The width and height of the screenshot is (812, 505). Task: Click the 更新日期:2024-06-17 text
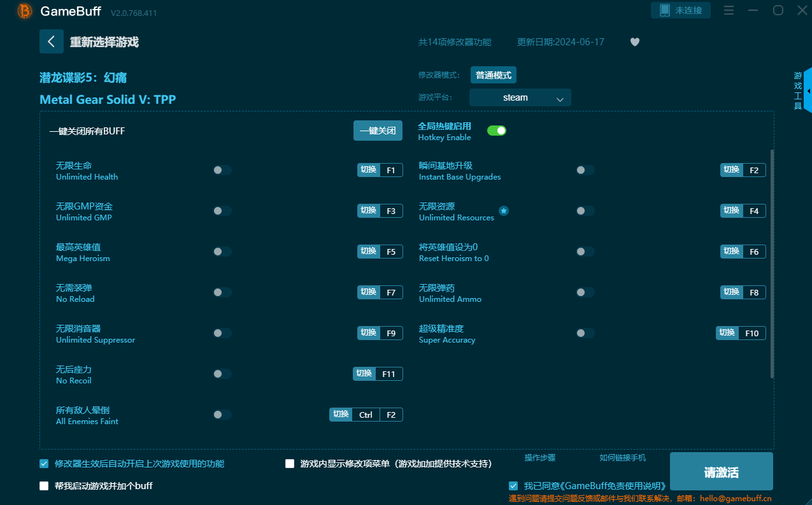tap(560, 42)
